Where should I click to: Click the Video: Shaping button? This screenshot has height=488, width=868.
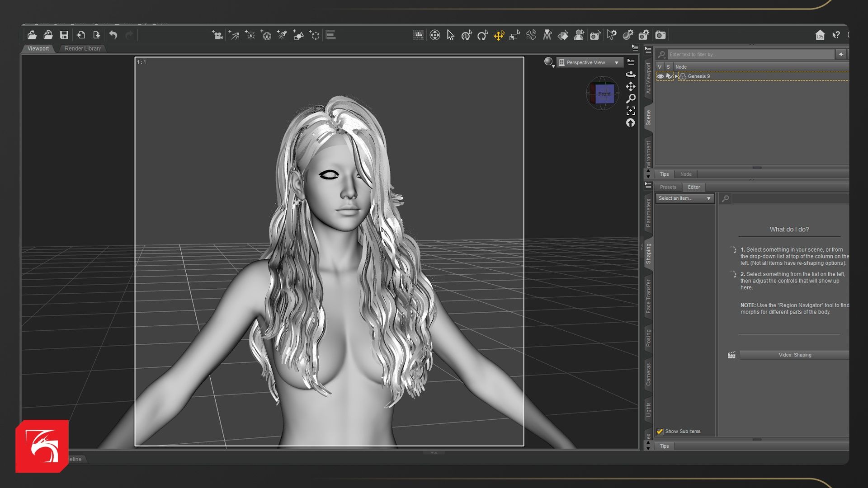pyautogui.click(x=794, y=355)
